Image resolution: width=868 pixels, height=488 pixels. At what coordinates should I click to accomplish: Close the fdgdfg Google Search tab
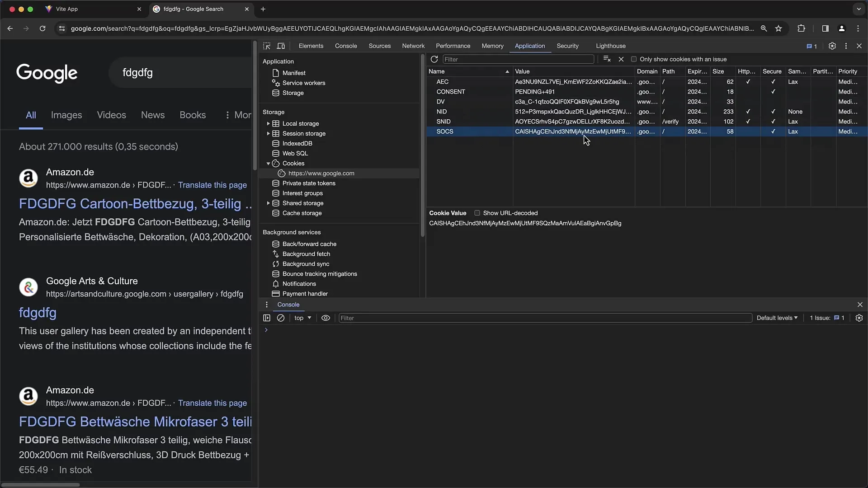click(247, 9)
